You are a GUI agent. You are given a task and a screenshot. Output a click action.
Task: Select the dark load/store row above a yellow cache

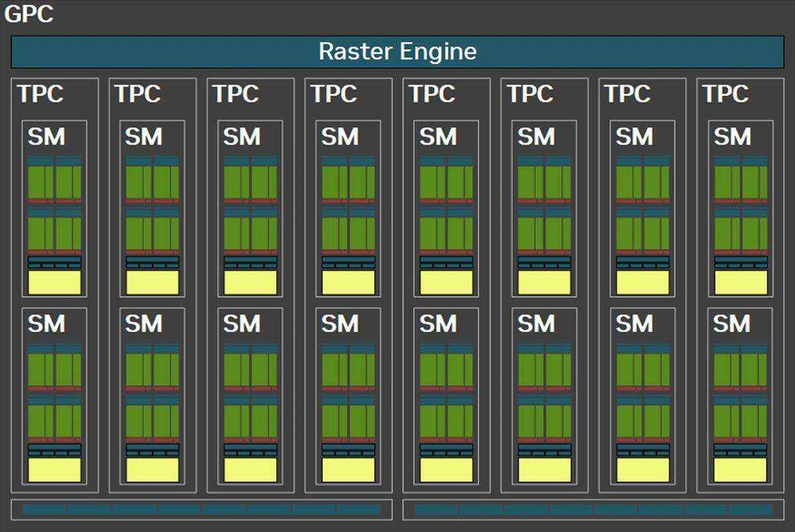(54, 264)
